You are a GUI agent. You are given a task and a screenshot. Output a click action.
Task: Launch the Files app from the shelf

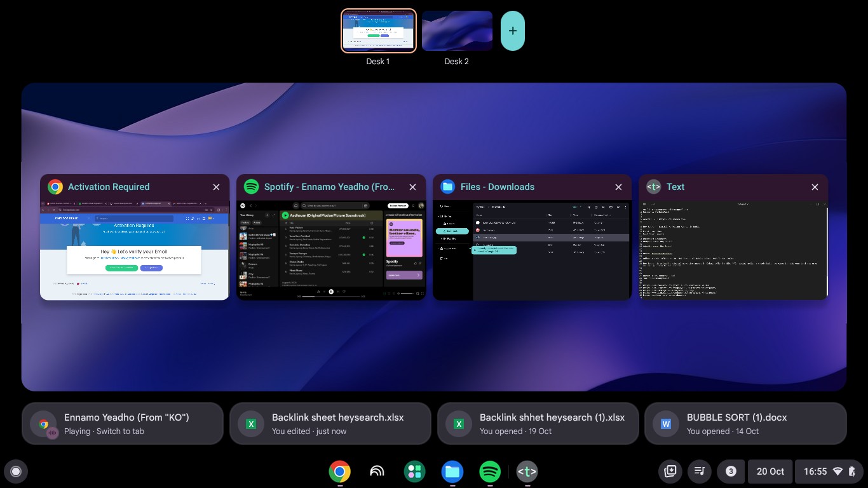[x=452, y=471]
